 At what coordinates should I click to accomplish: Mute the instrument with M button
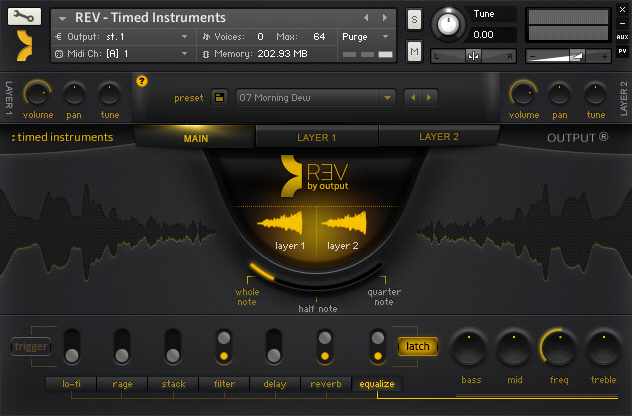[414, 51]
